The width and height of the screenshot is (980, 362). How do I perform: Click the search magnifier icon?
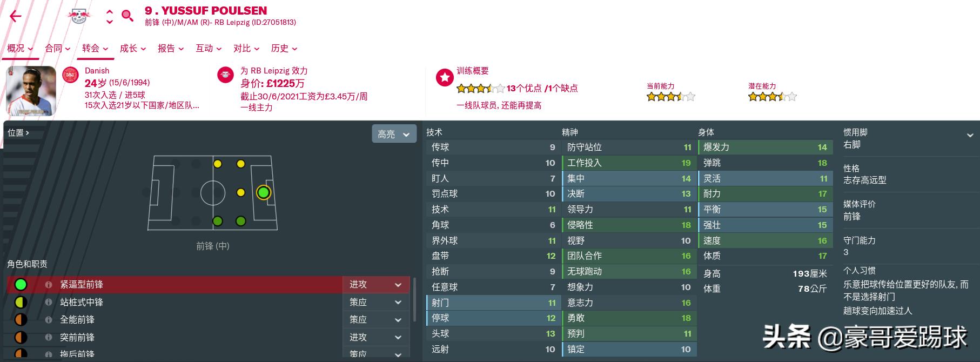(127, 16)
